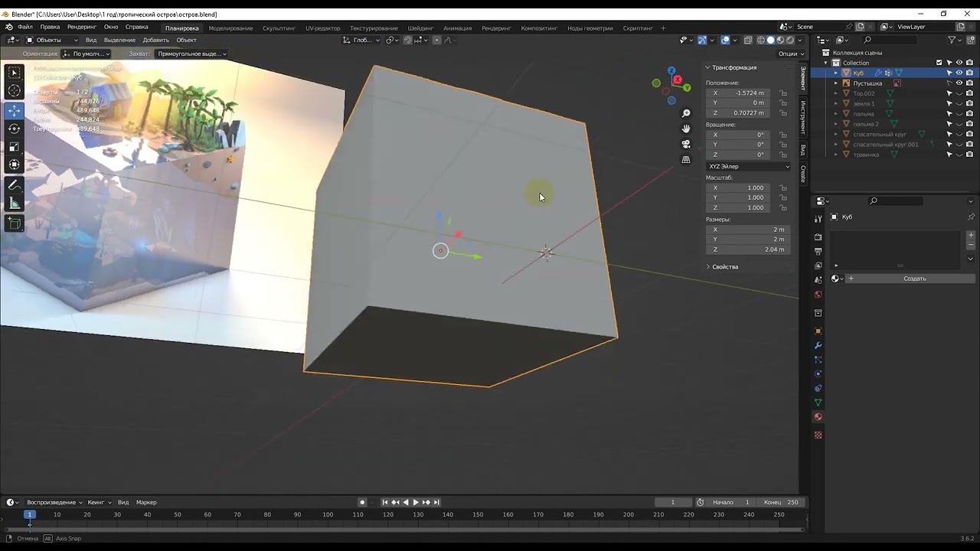Switch to Solid viewport shading
The width and height of the screenshot is (980, 551).
click(x=771, y=40)
